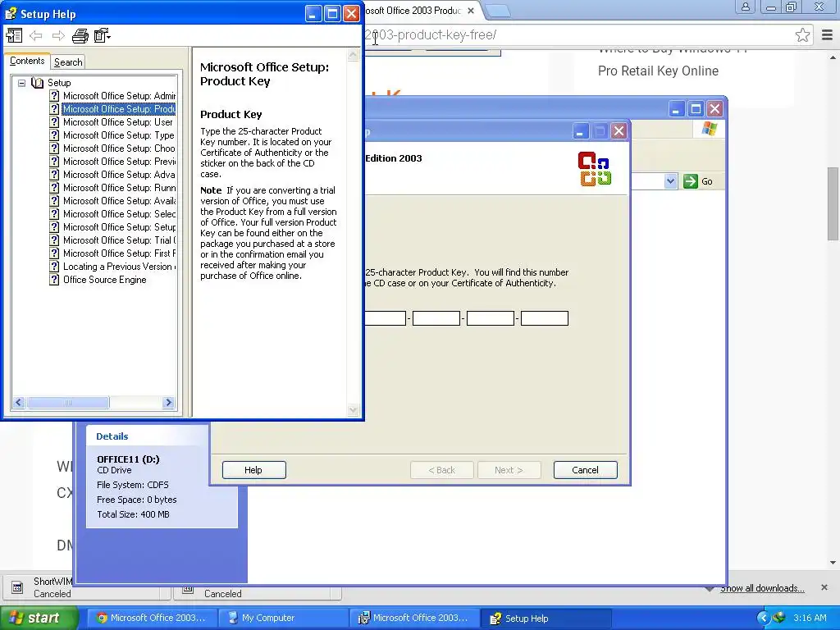Click scroll-up arrow in help topic pane
The image size is (840, 630).
click(353, 55)
